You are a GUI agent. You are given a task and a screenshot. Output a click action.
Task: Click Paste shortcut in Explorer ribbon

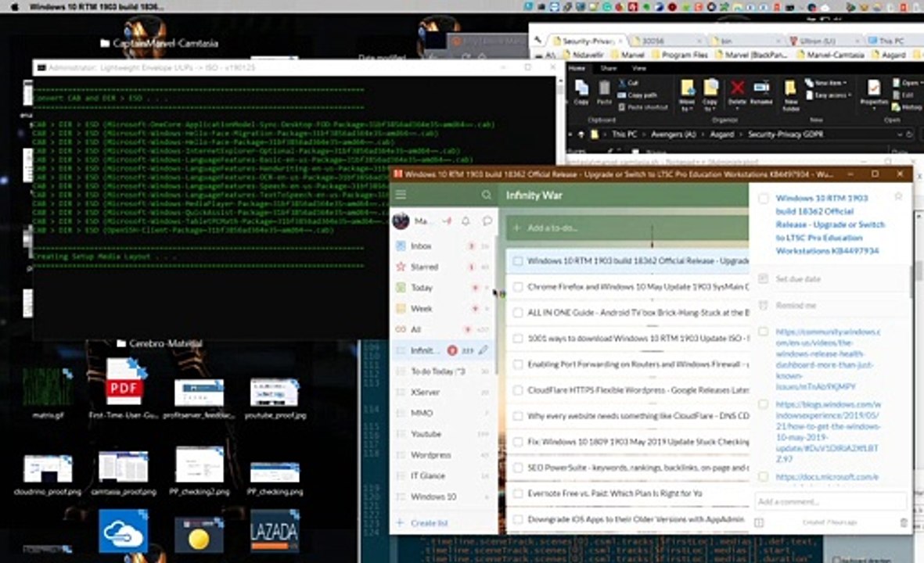(x=643, y=107)
